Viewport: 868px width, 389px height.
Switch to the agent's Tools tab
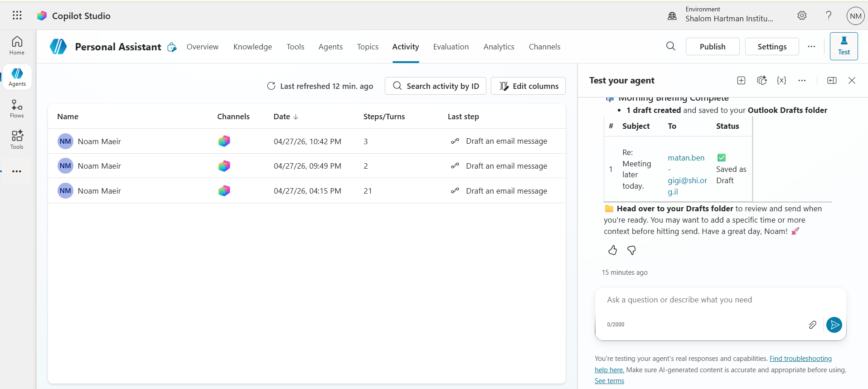click(296, 47)
